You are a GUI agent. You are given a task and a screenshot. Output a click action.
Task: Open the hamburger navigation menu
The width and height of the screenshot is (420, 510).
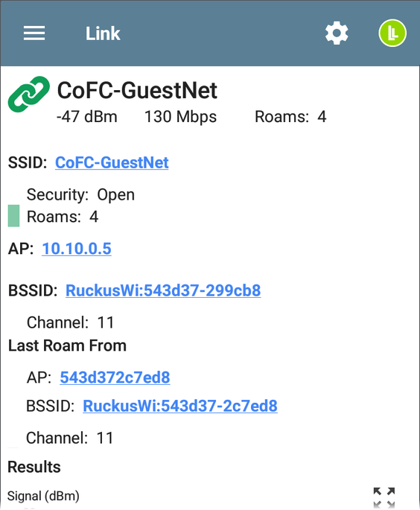[34, 34]
